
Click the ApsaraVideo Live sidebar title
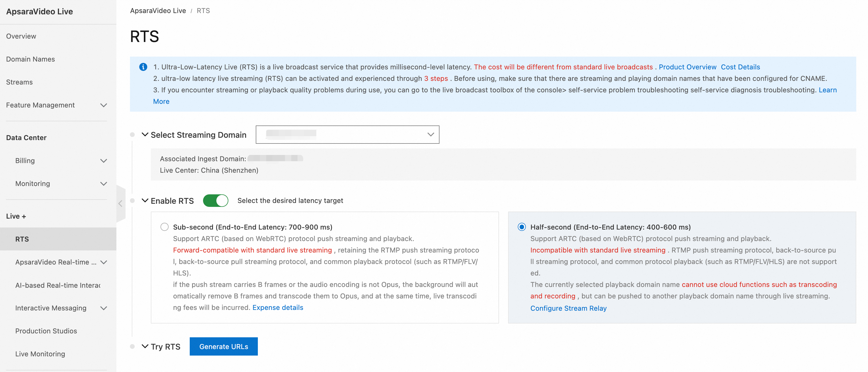[x=39, y=11]
